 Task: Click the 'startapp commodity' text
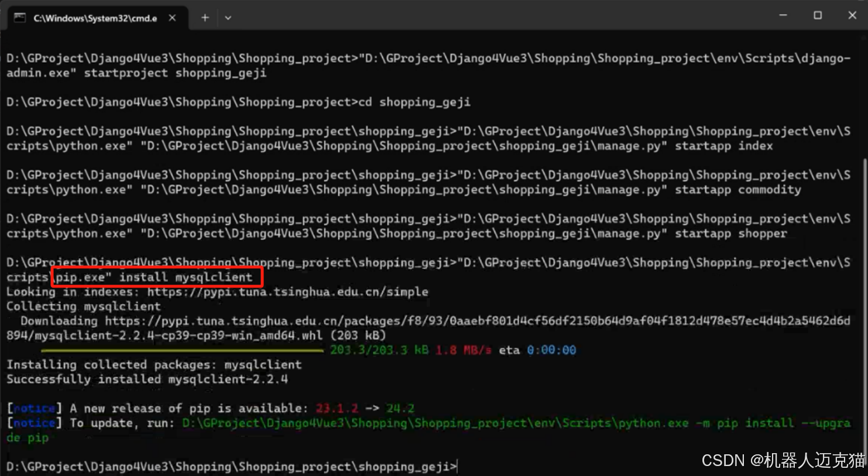737,190
